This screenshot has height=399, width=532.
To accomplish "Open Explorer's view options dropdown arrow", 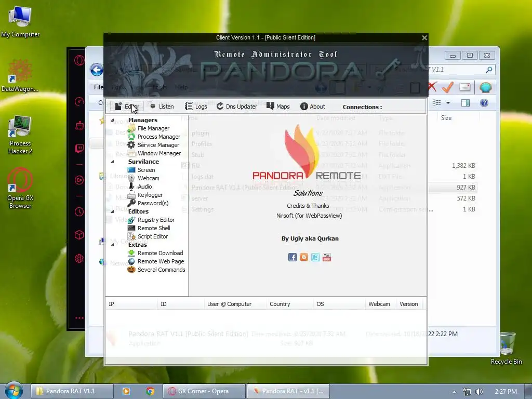I will (x=448, y=103).
